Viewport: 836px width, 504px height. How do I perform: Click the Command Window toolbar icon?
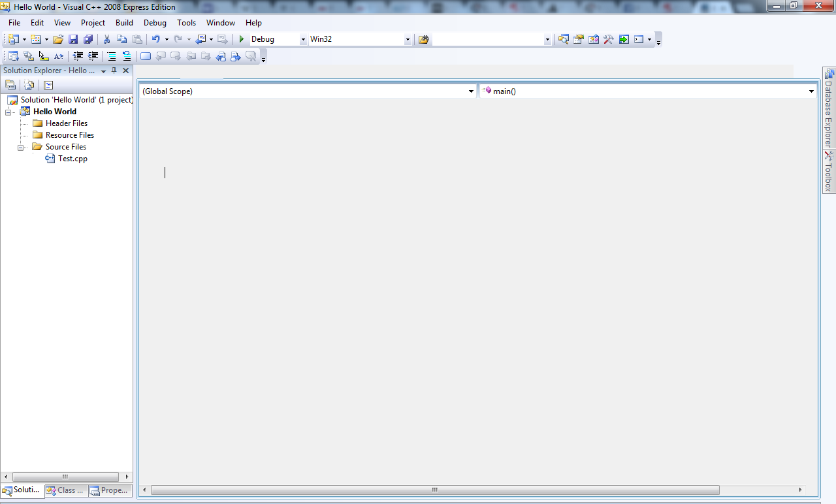(639, 39)
